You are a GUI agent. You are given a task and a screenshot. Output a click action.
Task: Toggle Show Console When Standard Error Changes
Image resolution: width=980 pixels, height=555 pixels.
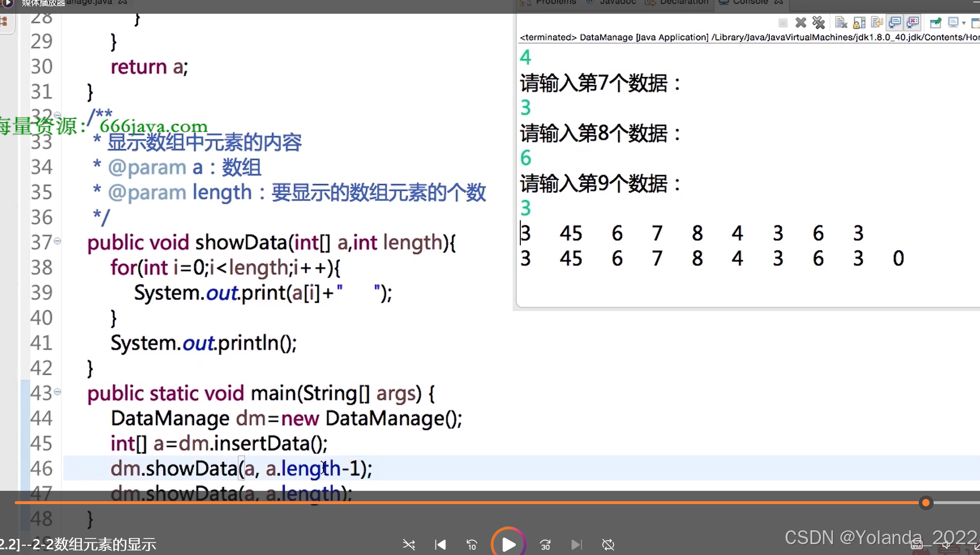point(913,23)
